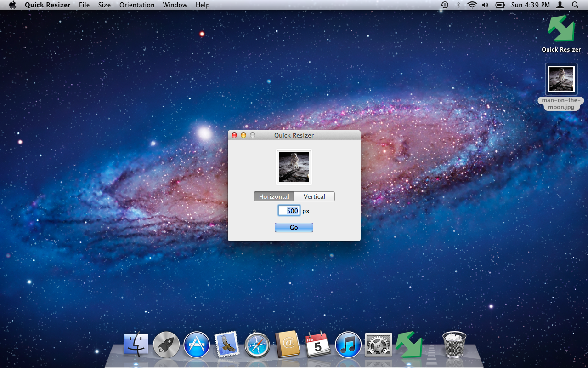The height and width of the screenshot is (368, 588).
Task: Open iTunes from the Dock
Action: pos(348,345)
